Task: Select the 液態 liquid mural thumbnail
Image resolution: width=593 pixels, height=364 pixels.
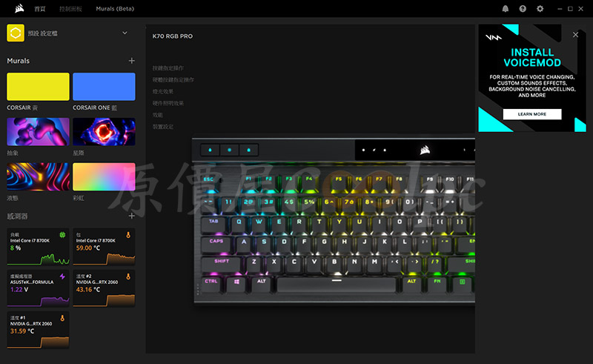Action: tap(39, 176)
